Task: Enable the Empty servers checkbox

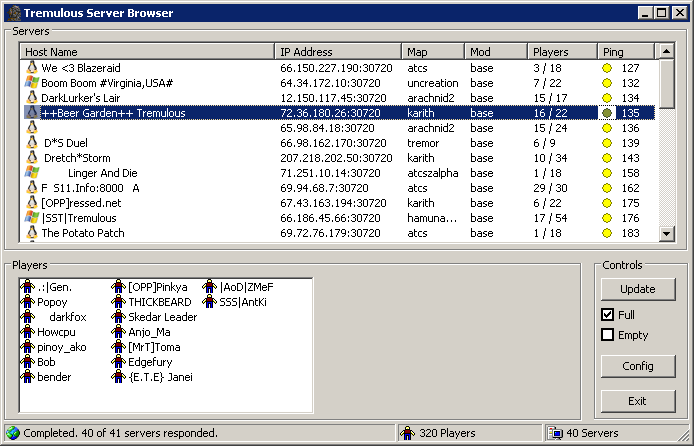Action: pyautogui.click(x=607, y=334)
